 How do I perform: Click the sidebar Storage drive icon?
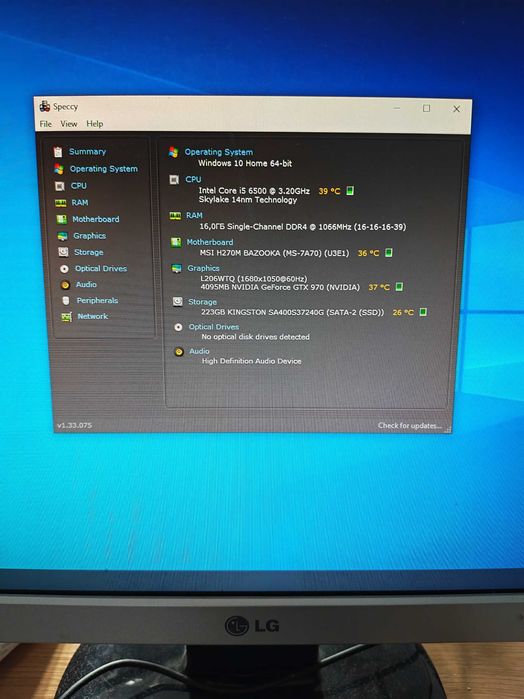point(63,252)
